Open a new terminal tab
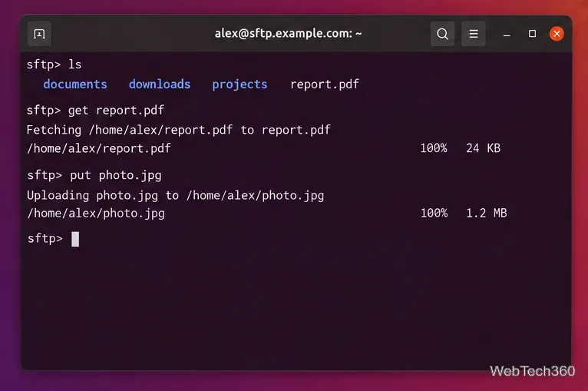Image resolution: width=588 pixels, height=391 pixels. (x=39, y=34)
